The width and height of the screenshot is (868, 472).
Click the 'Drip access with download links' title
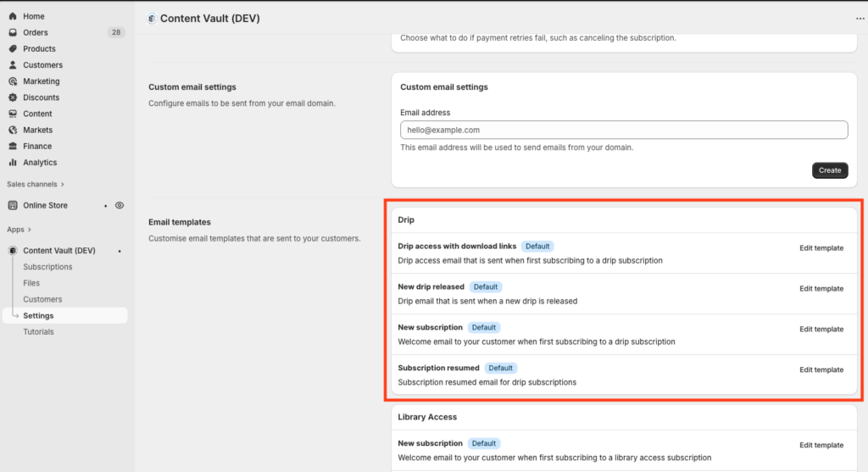point(457,247)
